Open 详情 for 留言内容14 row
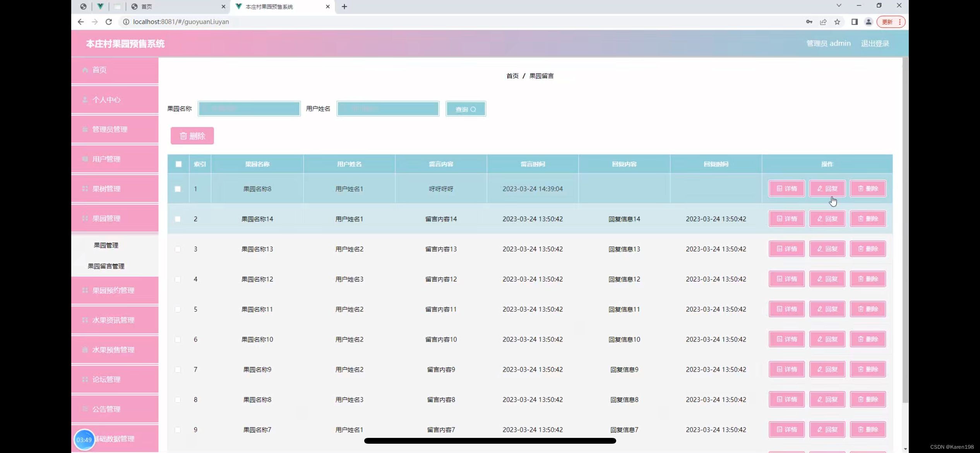This screenshot has width=980, height=453. click(786, 219)
